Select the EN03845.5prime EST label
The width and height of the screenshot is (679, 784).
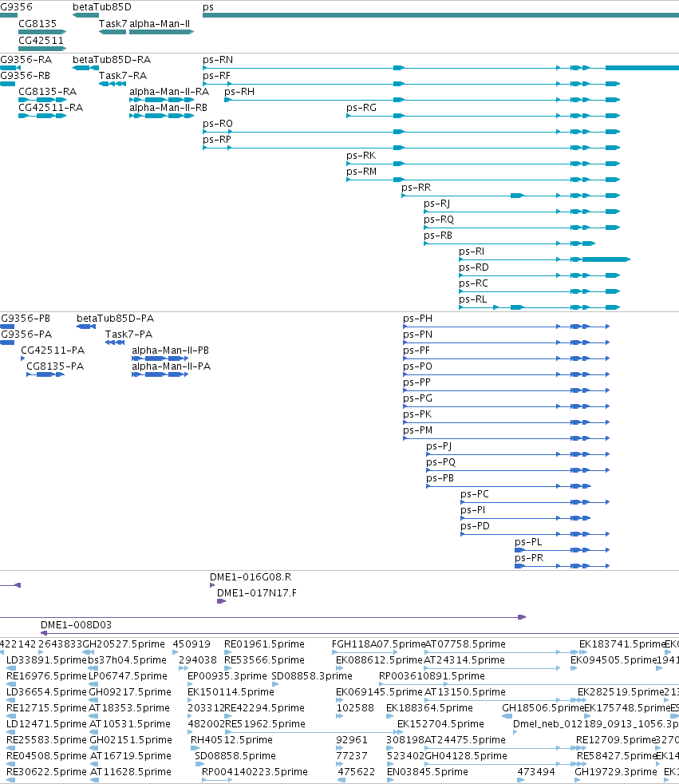[x=428, y=771]
